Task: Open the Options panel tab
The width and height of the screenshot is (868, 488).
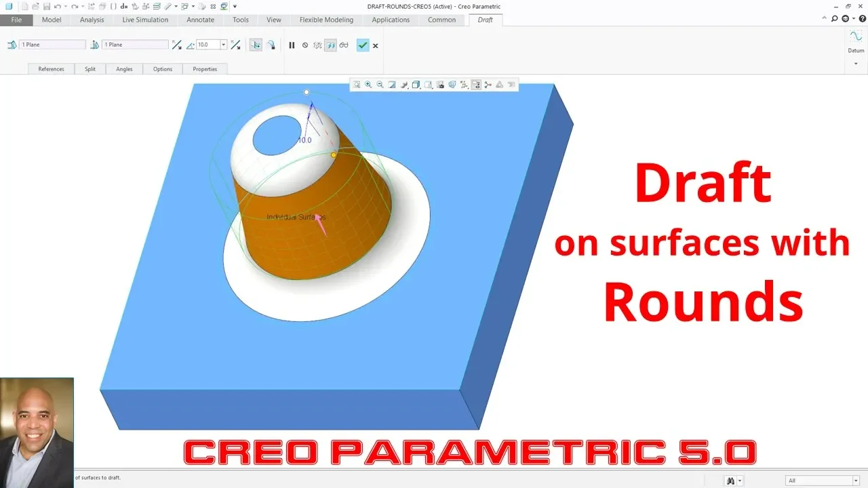Action: click(x=163, y=69)
